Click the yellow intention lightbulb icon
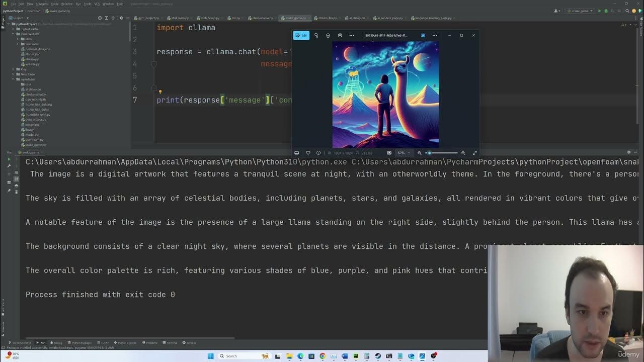 pyautogui.click(x=160, y=92)
